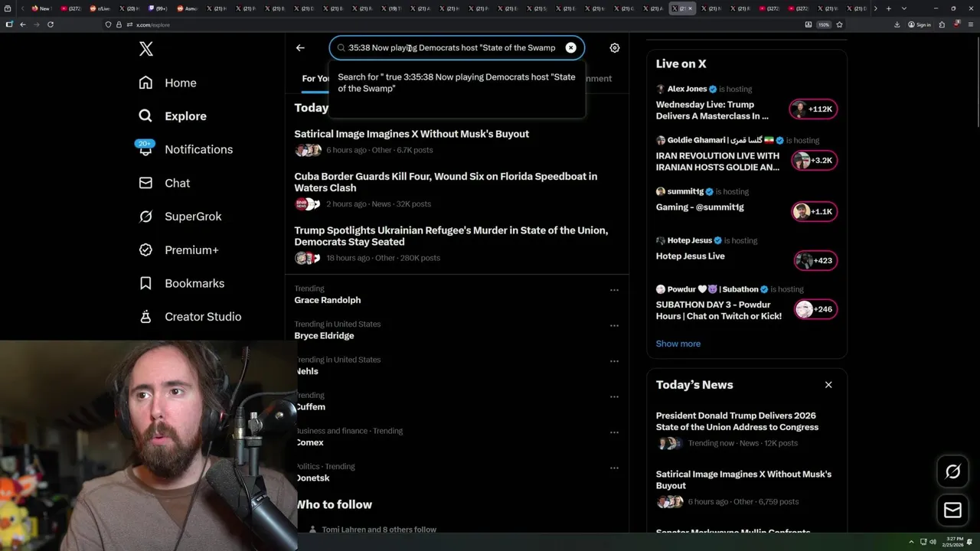The width and height of the screenshot is (980, 551).
Task: Open the taskbar clock showing 3:27 PM
Action: (x=953, y=542)
